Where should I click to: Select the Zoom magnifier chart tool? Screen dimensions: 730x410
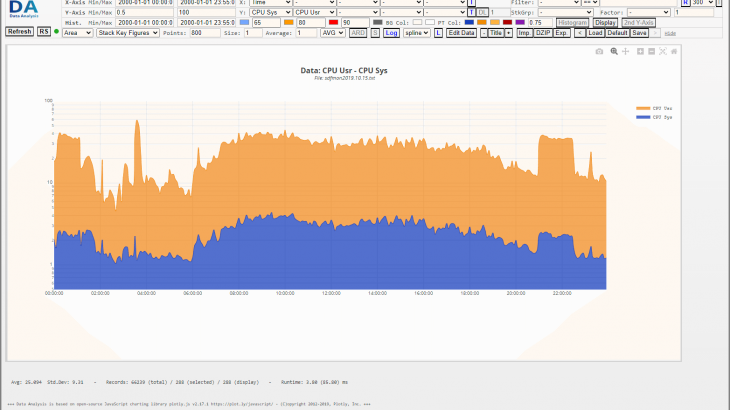614,51
